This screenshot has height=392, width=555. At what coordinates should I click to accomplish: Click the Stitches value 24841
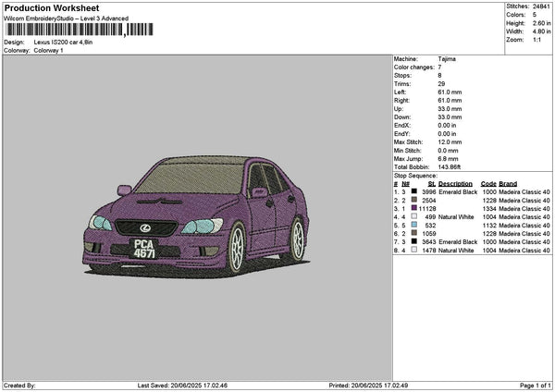[541, 6]
